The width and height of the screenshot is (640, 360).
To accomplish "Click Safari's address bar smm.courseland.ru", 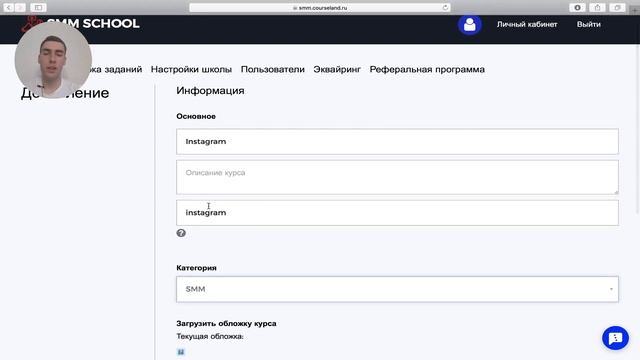I will 320,8.
